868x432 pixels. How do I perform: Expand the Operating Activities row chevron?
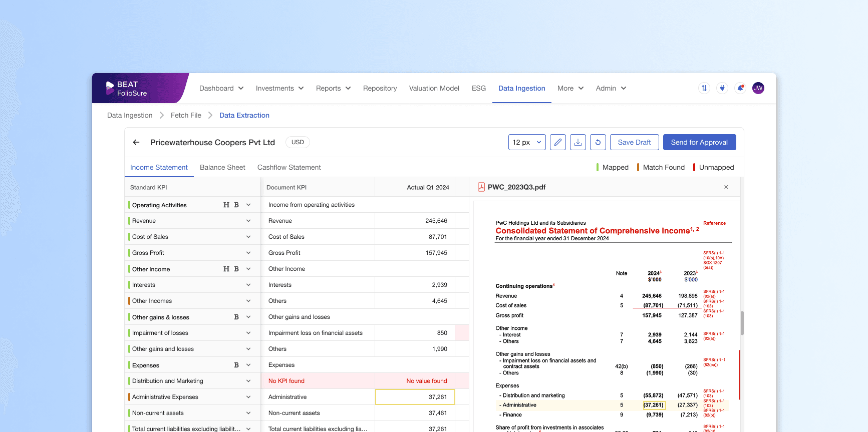click(x=248, y=205)
